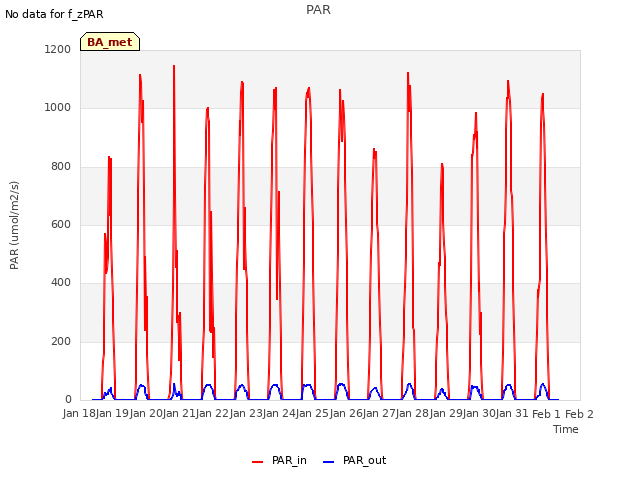Click the red PAR_in legend swatch

click(x=258, y=462)
